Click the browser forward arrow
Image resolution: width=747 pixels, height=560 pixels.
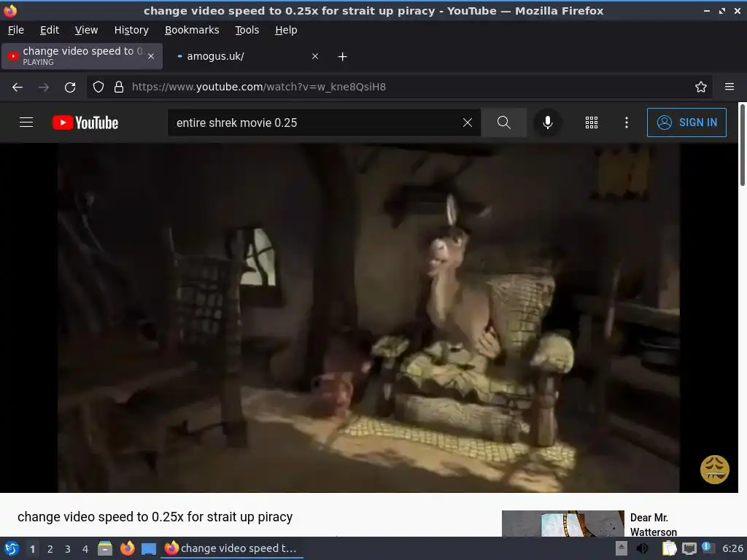44,87
